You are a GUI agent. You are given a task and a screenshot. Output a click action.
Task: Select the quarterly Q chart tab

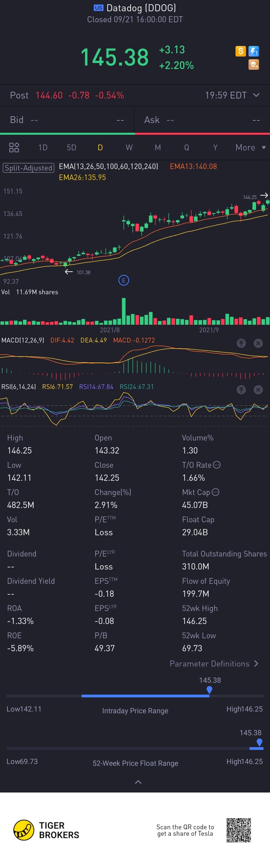click(x=186, y=147)
